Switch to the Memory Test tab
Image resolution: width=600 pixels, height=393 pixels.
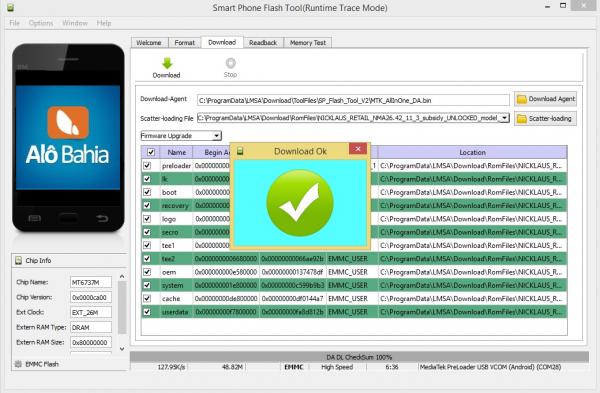[308, 43]
